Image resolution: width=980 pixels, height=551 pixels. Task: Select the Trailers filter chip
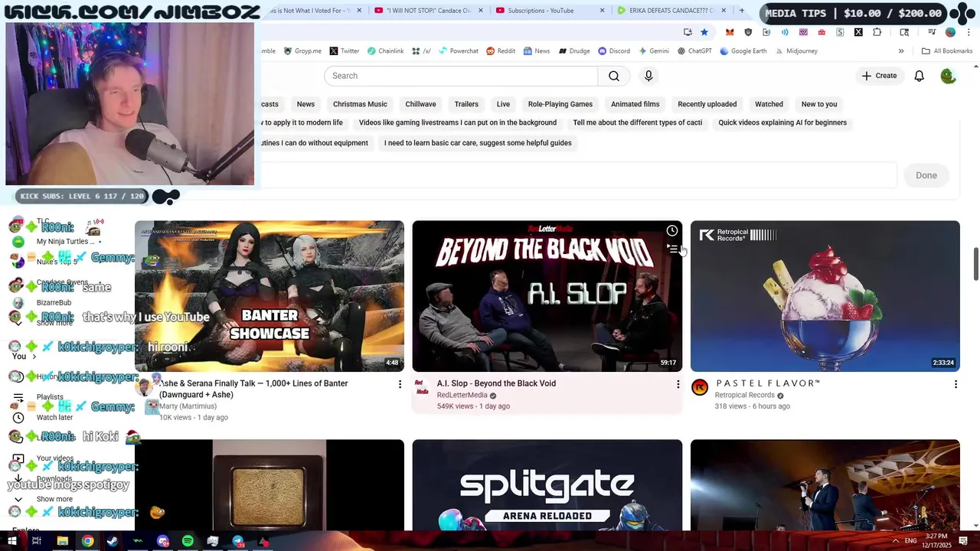466,104
